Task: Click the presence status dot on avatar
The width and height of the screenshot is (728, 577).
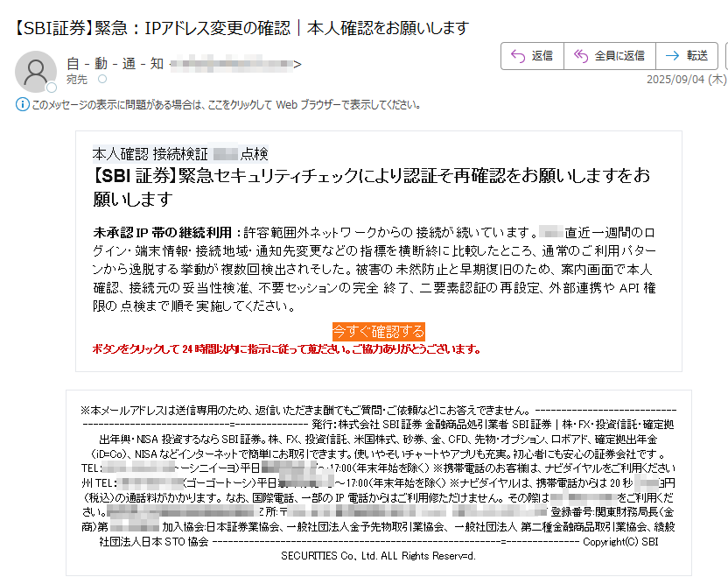Action: coord(52,88)
